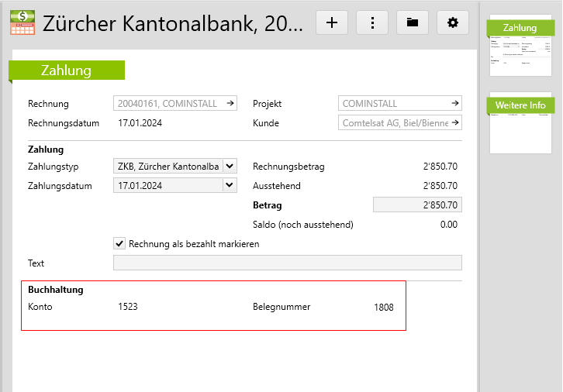The height and width of the screenshot is (392, 563).
Task: Uncheck 'Rechnung als bezahlt markieren'
Action: pyautogui.click(x=119, y=243)
